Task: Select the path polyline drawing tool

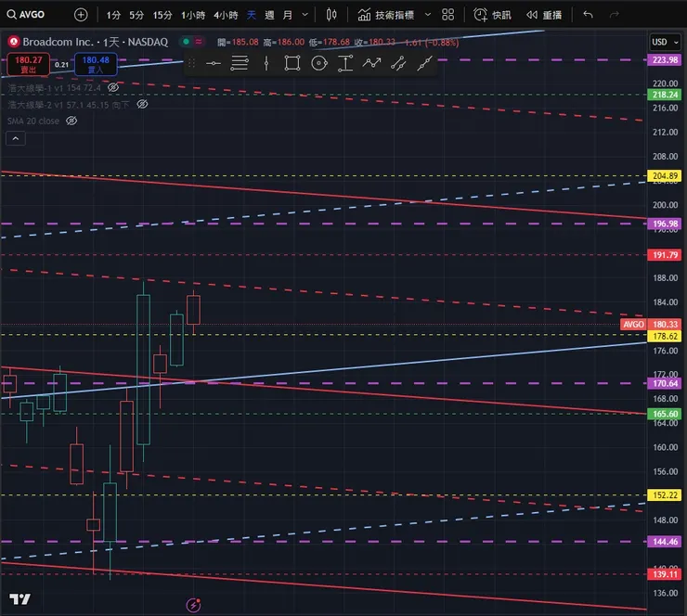Action: (371, 63)
